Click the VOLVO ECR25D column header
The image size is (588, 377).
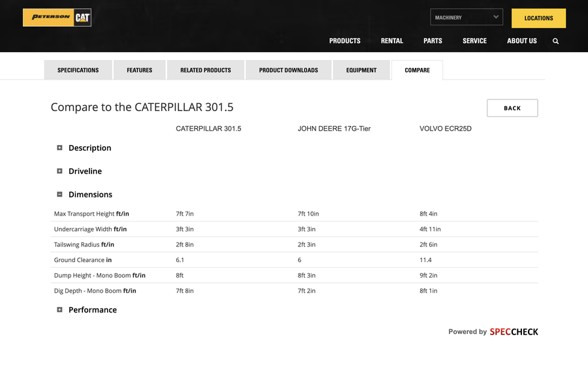point(446,129)
